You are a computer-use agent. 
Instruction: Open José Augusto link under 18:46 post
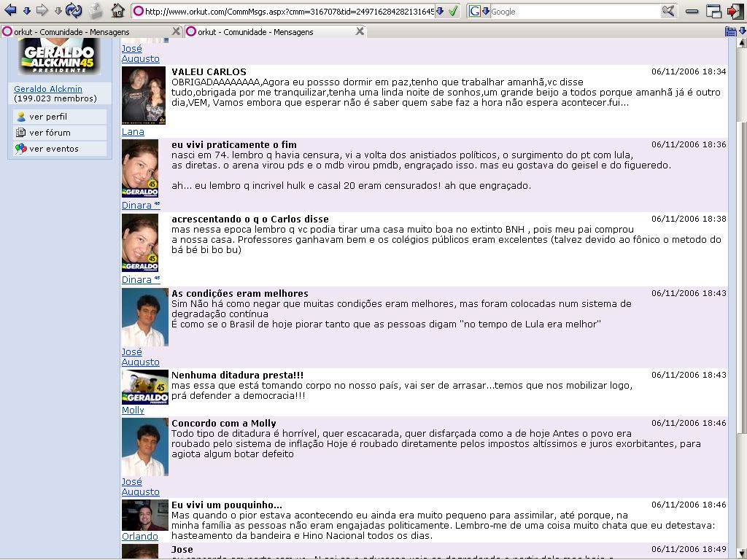tap(140, 486)
